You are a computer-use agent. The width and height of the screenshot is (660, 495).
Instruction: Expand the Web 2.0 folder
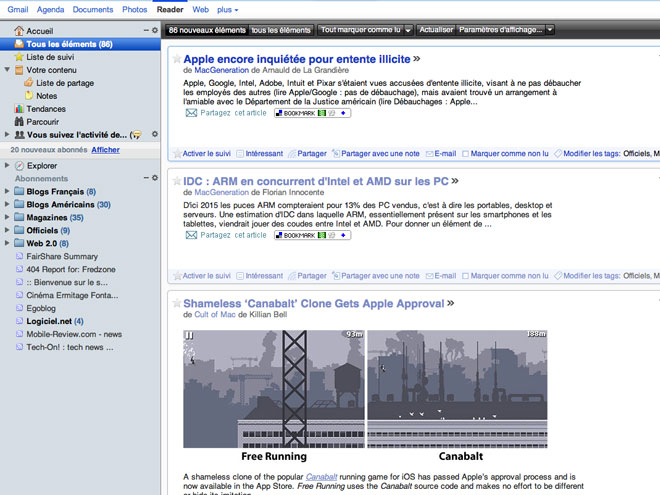pyautogui.click(x=7, y=243)
